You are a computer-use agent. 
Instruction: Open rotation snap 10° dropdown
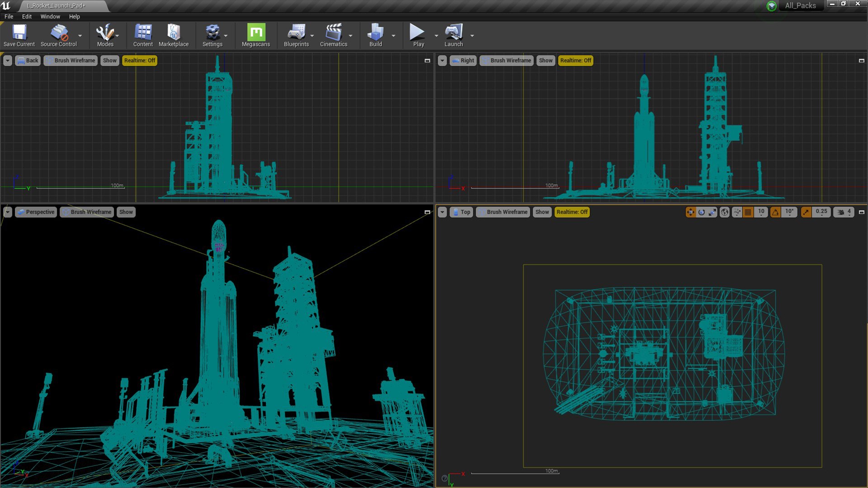pyautogui.click(x=789, y=212)
